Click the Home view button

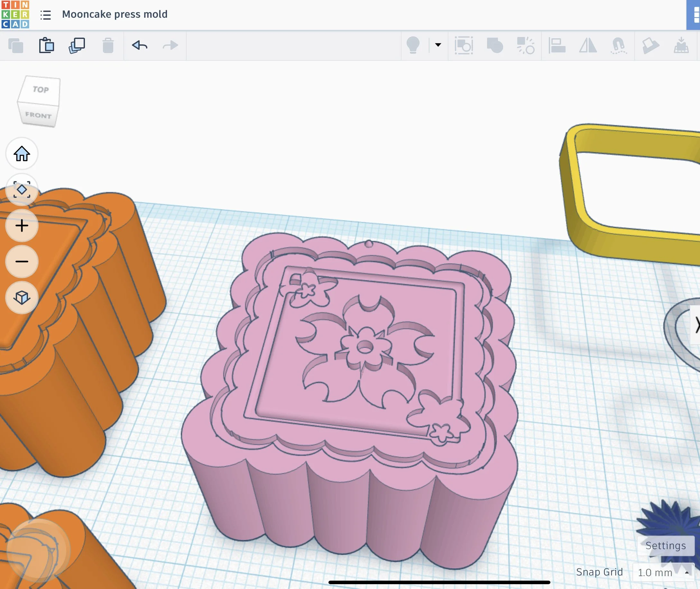click(22, 153)
